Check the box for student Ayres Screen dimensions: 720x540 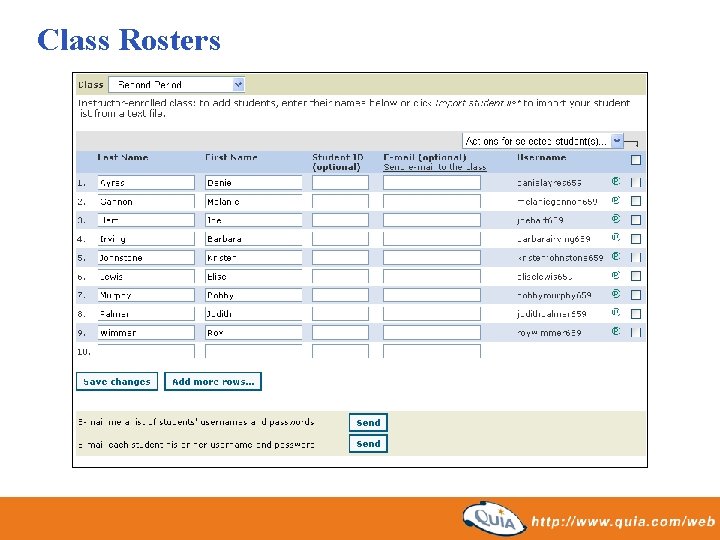(636, 182)
